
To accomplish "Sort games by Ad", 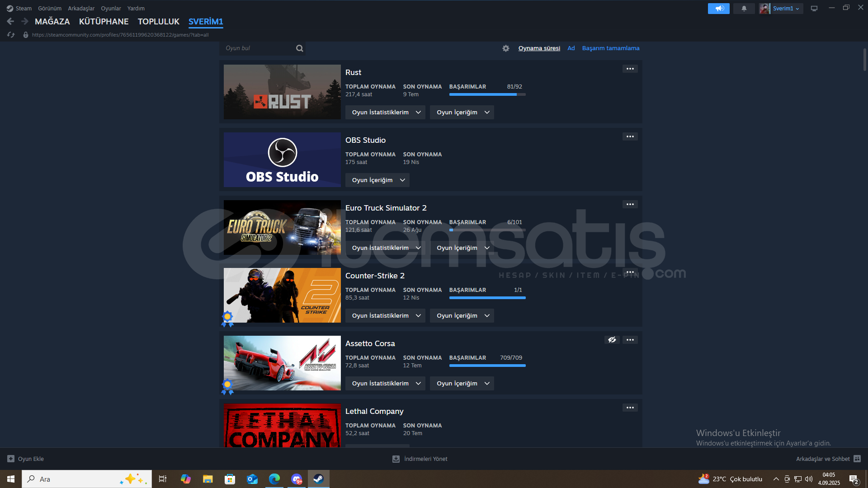I will [x=571, y=48].
